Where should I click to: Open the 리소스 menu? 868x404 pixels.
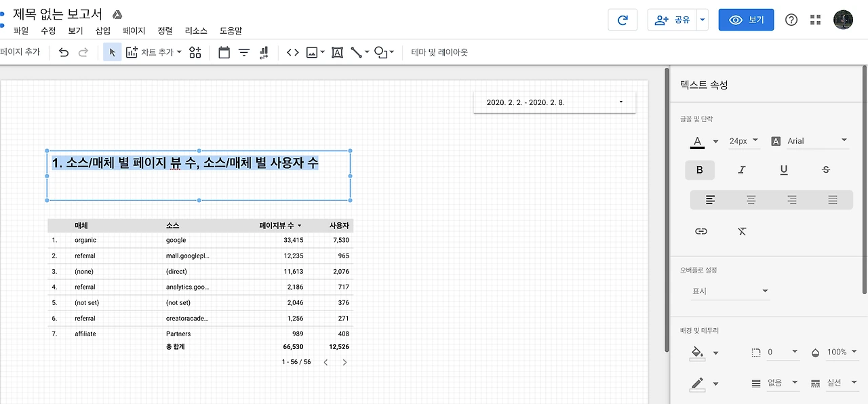195,31
